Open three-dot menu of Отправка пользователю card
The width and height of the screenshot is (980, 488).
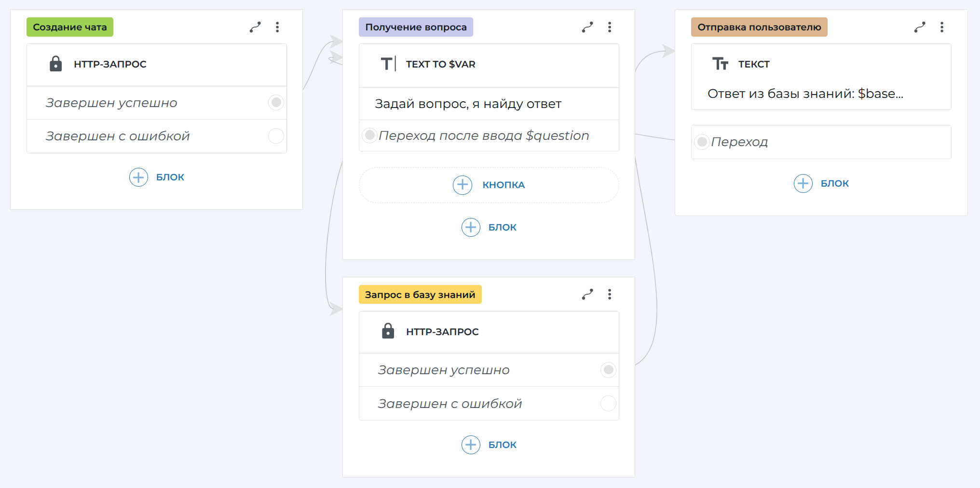coord(942,27)
